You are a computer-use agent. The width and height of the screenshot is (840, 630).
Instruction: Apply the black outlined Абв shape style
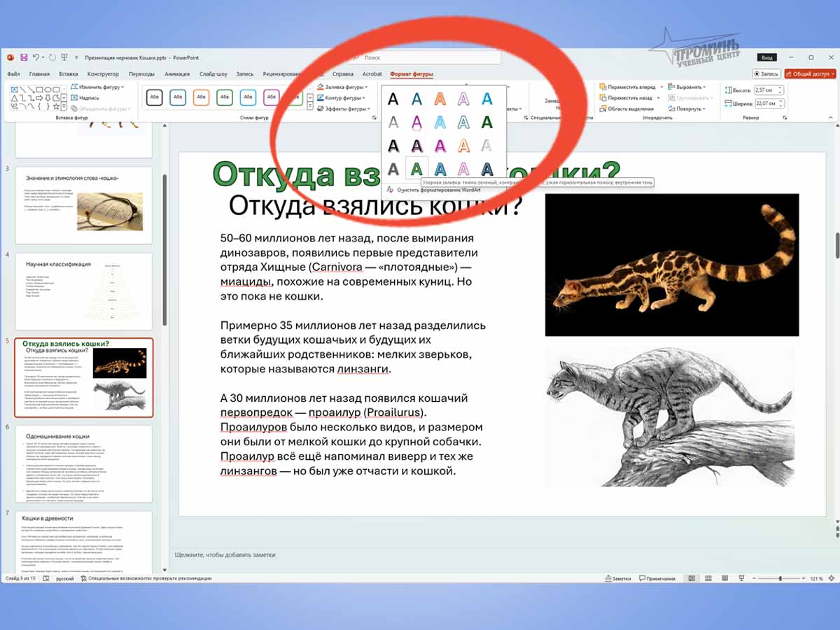click(154, 97)
